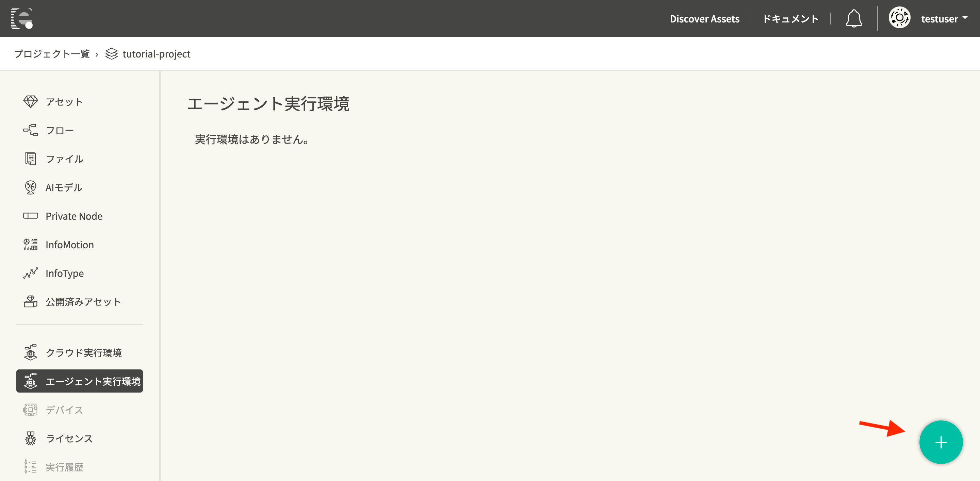Open the testuser account dropdown
The width and height of the screenshot is (980, 481).
click(944, 19)
